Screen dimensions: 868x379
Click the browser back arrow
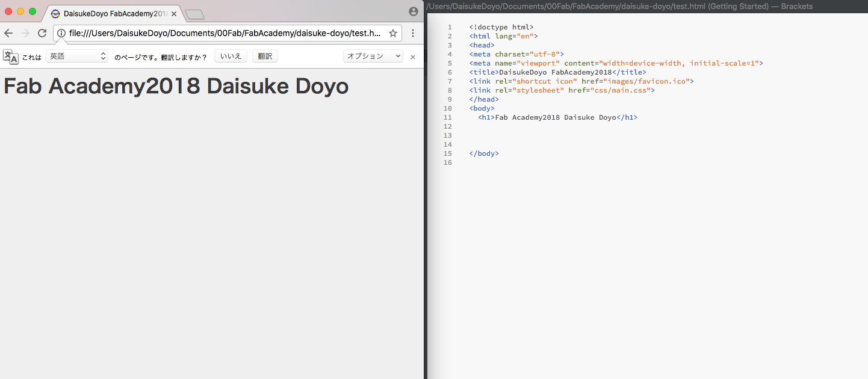coord(8,33)
